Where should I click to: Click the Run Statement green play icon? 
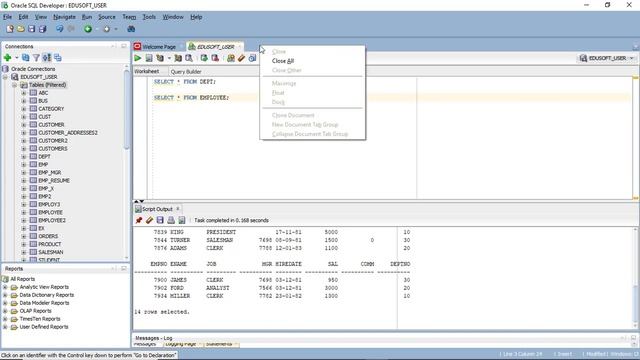138,58
